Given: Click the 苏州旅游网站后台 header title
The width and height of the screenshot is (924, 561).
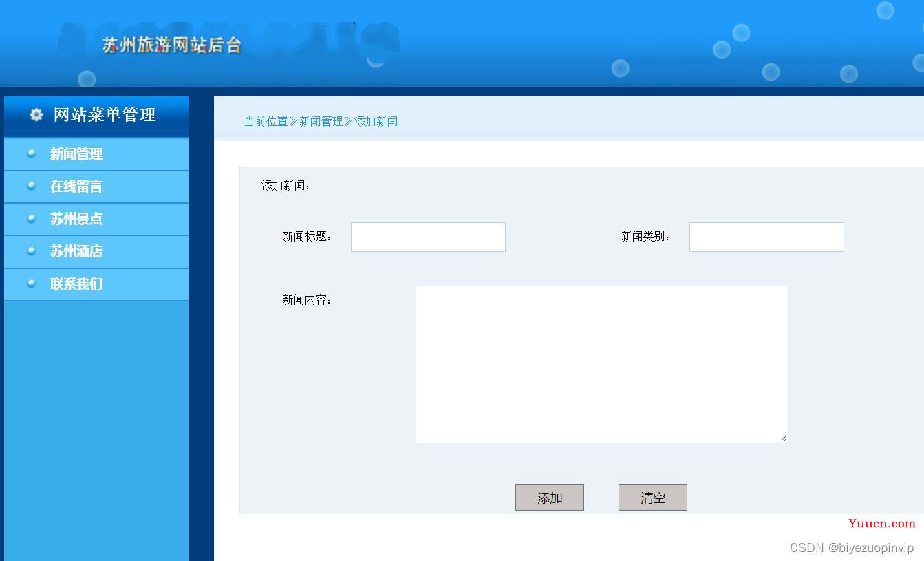Looking at the screenshot, I should click(172, 45).
